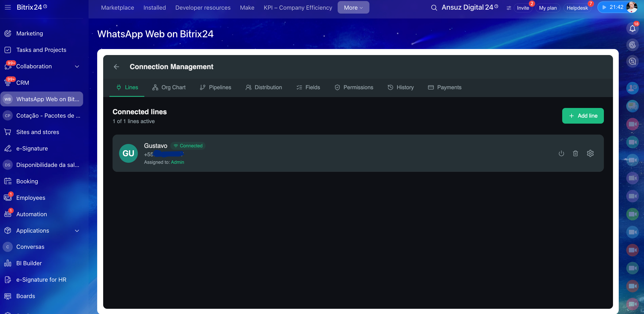Open Disponibilidade da sal... sidebar item
The height and width of the screenshot is (314, 644).
pos(42,165)
